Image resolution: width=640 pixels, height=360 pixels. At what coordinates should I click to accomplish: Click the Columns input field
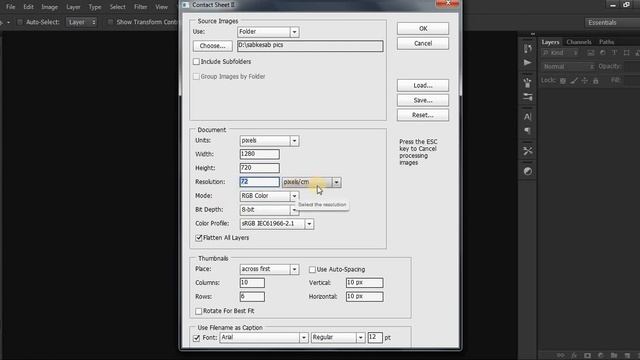point(252,283)
